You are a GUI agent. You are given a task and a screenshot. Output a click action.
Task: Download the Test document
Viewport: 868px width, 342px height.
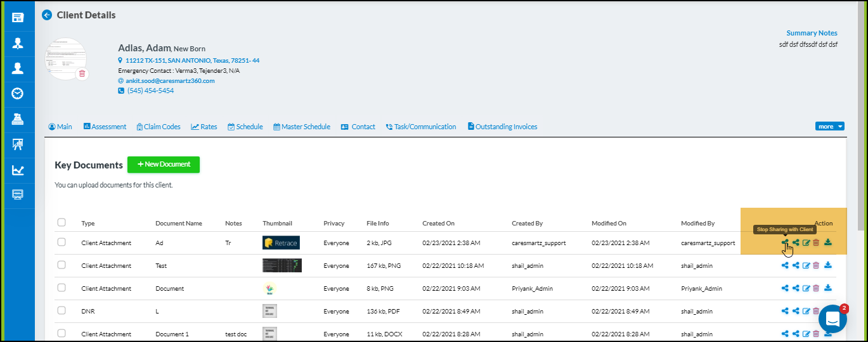(828, 265)
